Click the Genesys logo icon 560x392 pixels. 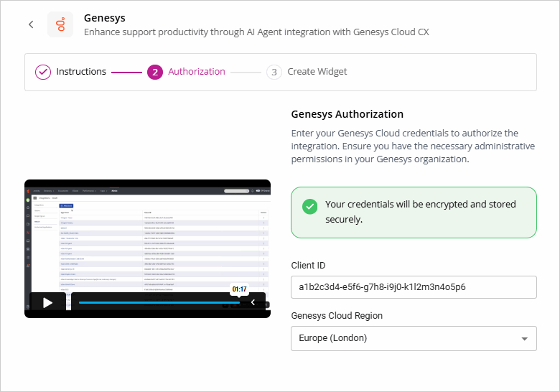(x=60, y=24)
